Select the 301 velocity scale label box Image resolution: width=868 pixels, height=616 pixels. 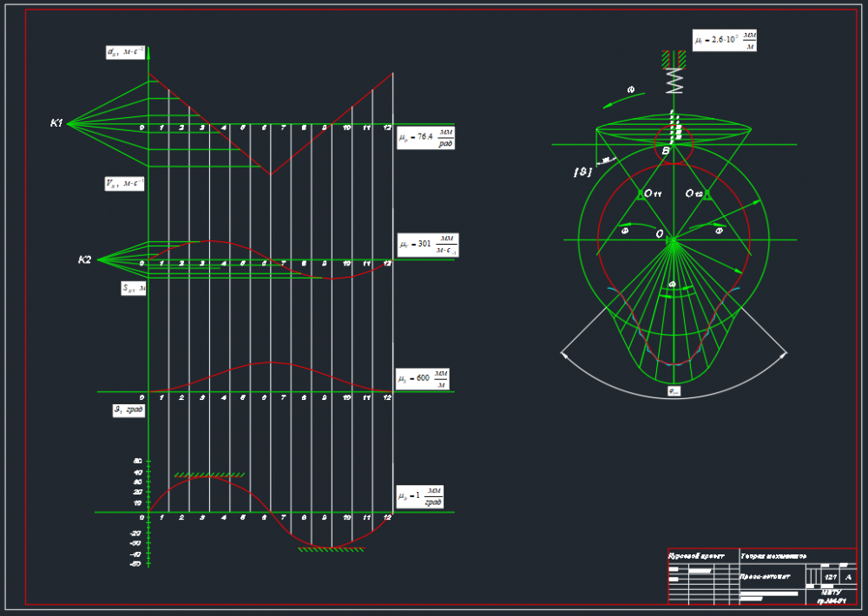(x=428, y=246)
